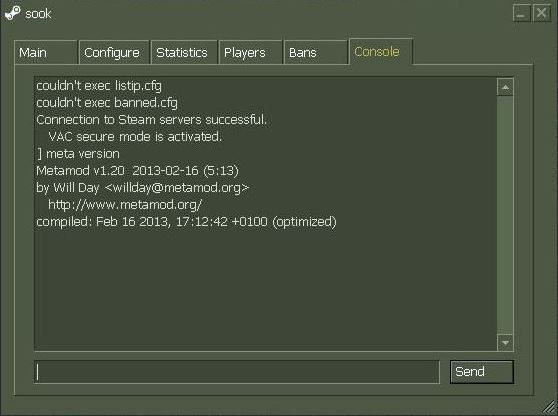Open the Main tab

[x=46, y=52]
